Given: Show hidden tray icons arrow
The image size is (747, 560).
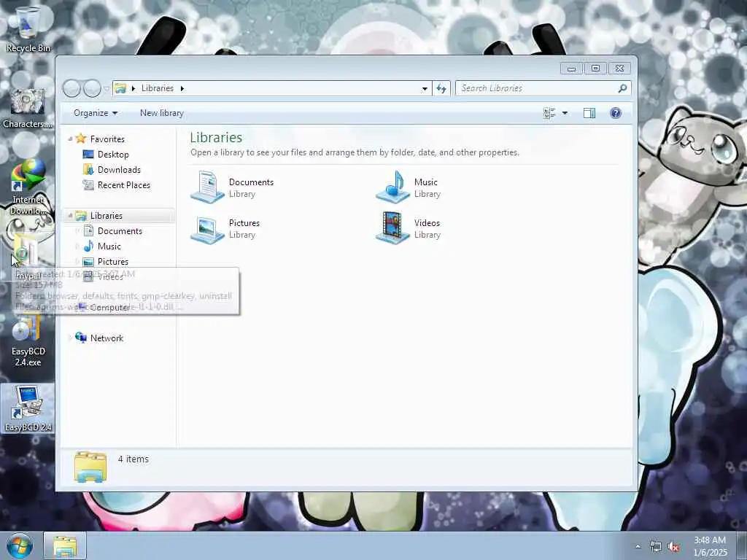Looking at the screenshot, I should [x=638, y=547].
